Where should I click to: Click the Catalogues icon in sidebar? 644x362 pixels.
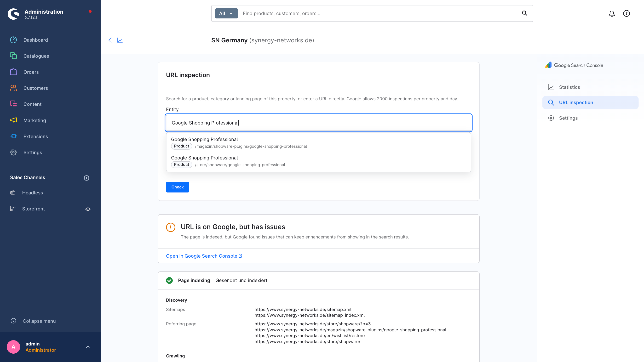pos(13,56)
